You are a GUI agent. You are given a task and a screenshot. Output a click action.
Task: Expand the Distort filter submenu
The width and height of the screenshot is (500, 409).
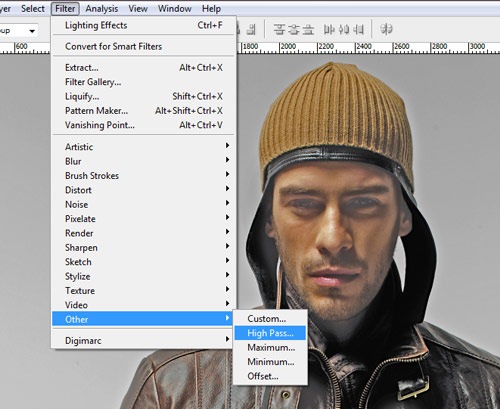pos(143,190)
